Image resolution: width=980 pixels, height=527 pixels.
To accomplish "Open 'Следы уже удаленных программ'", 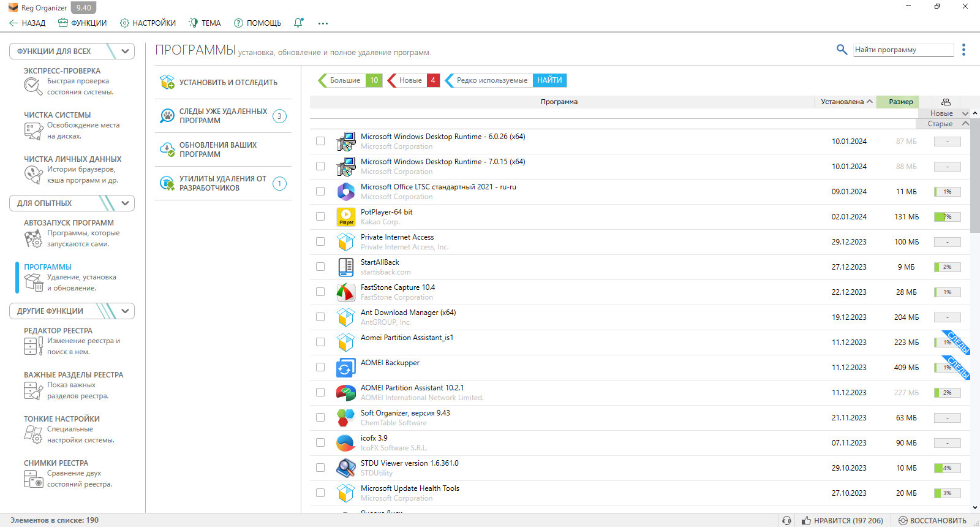I will coord(223,116).
